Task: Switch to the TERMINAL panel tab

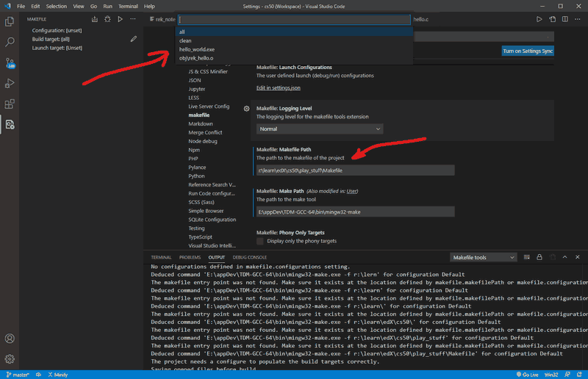Action: pyautogui.click(x=161, y=257)
